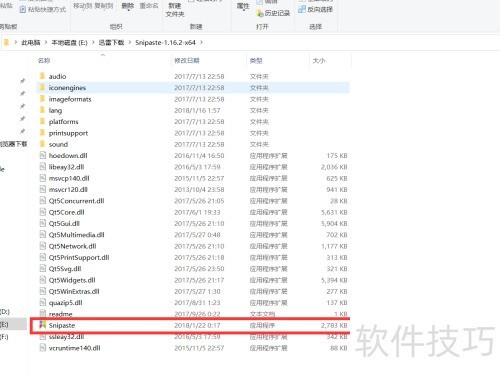Open the platforms folder
This screenshot has height=378, width=500.
point(63,122)
